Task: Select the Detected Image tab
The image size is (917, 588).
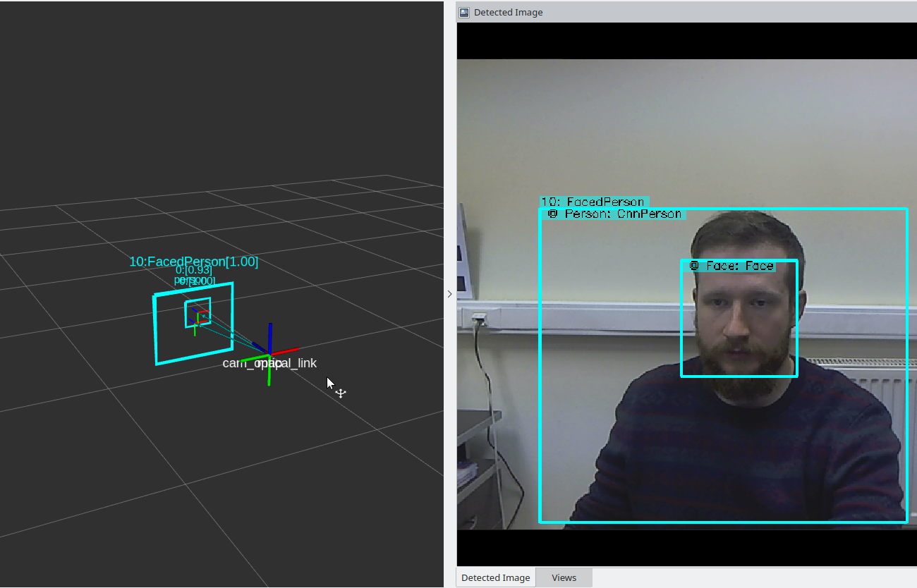Action: 495,577
